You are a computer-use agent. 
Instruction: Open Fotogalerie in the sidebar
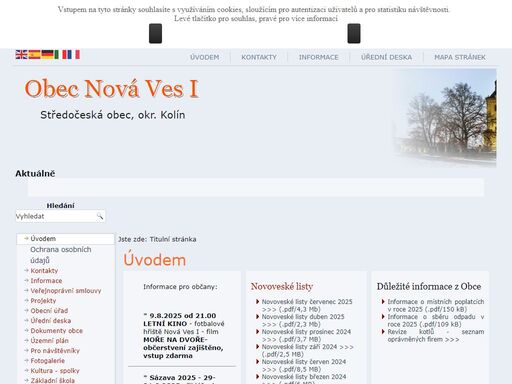48,361
